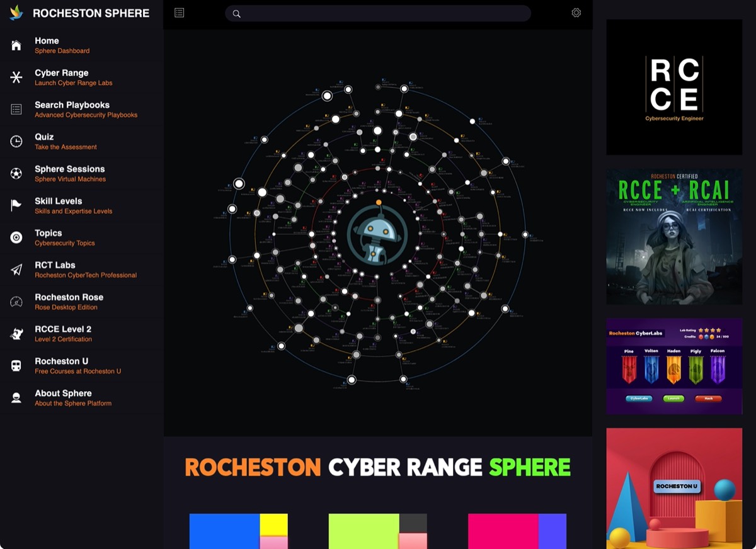Click the Rocheston U train icon
Image resolution: width=756 pixels, height=549 pixels.
(16, 366)
